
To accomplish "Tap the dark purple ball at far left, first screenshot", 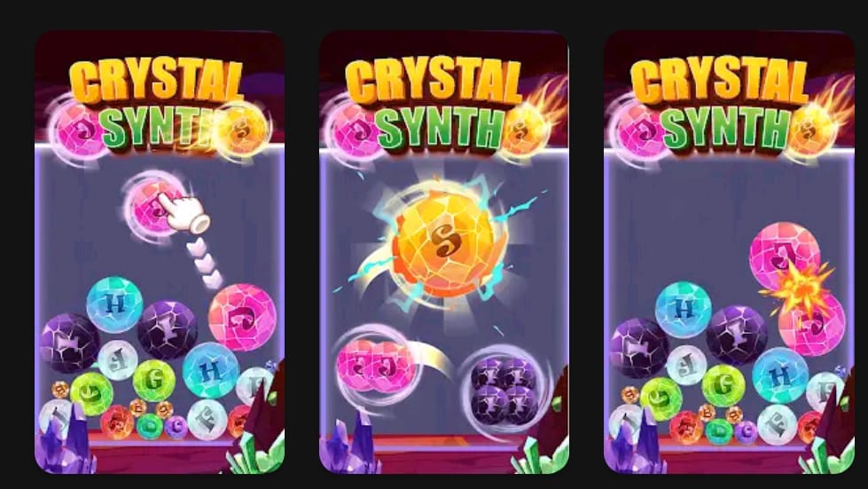I will click(69, 343).
